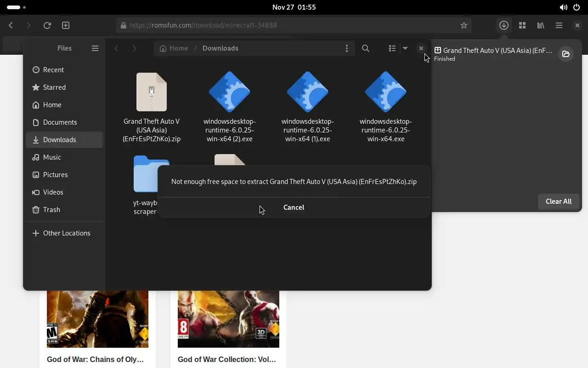The height and width of the screenshot is (368, 588).
Task: Select Grand Theft Auto V zip file
Action: [152, 107]
